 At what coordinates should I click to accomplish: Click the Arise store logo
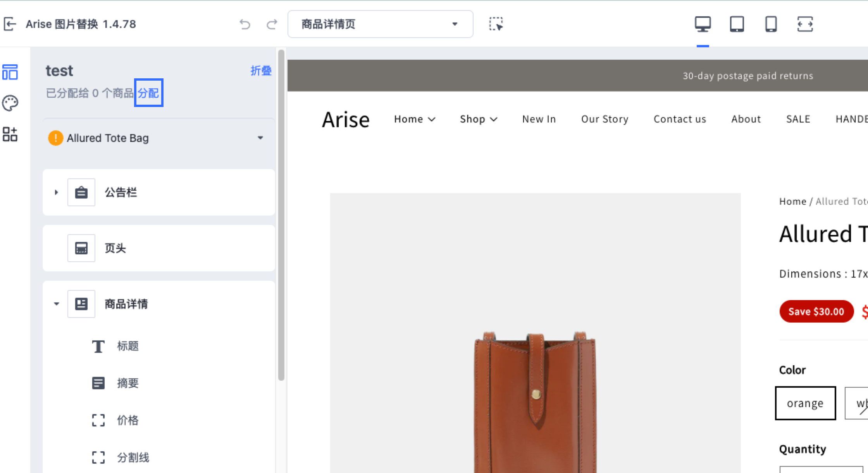tap(346, 119)
